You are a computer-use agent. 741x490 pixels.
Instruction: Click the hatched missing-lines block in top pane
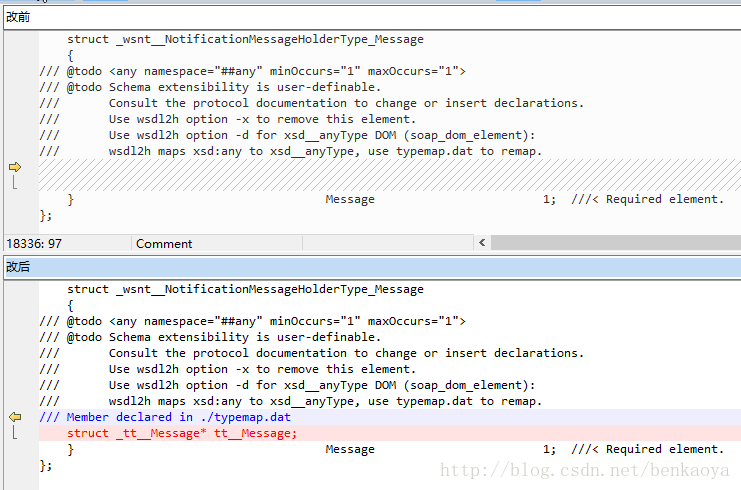(390, 175)
